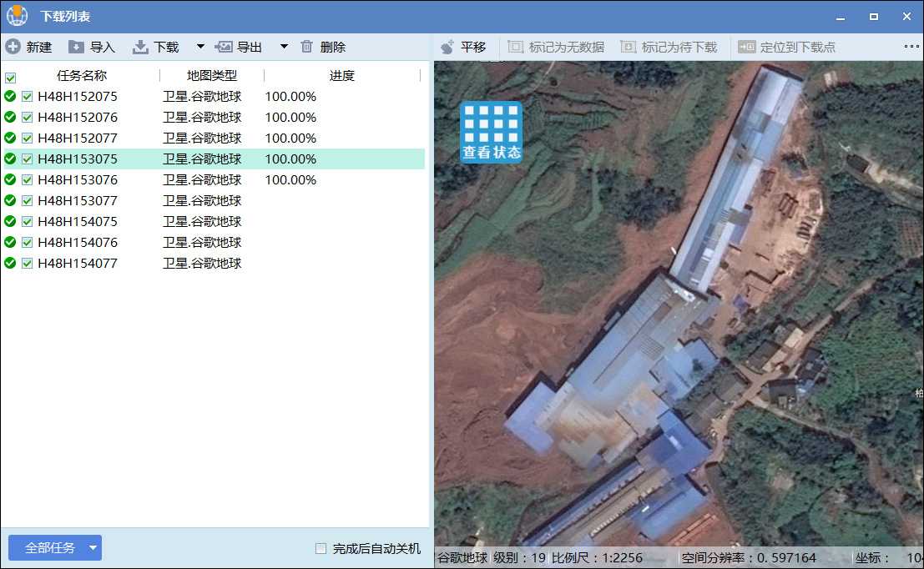Select the Pan (平移) hand tool
The image size is (924, 569).
[448, 47]
